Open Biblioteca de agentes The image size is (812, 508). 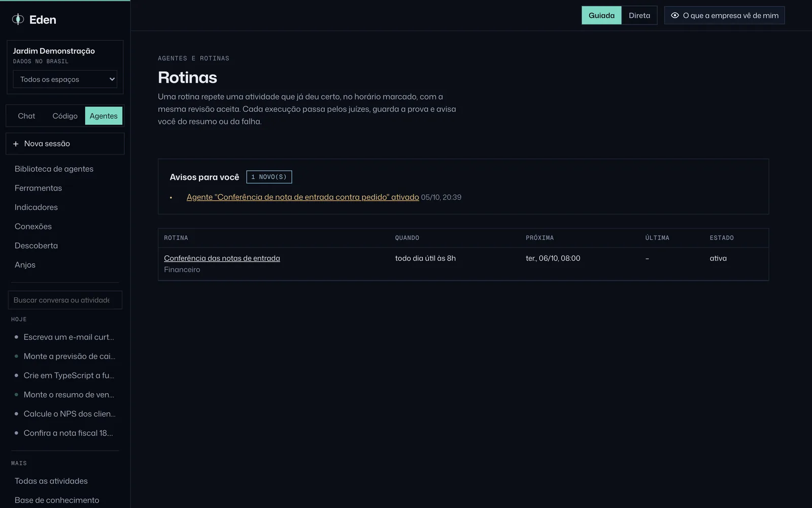pos(54,169)
